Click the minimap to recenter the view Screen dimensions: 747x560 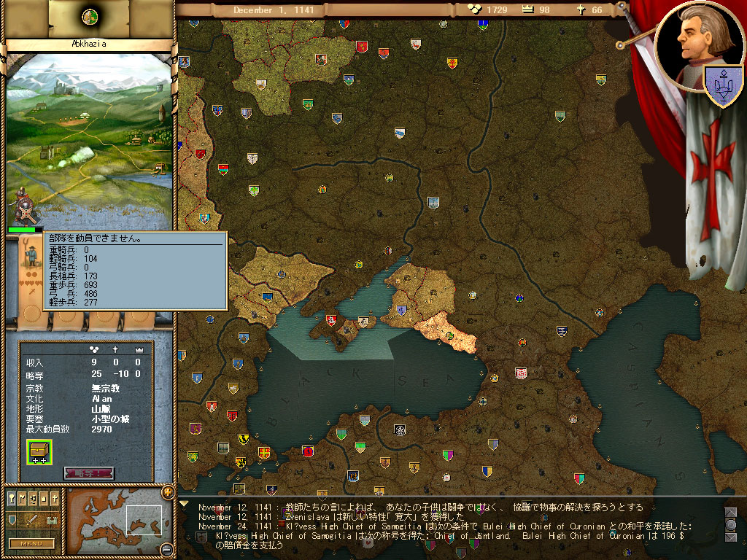117,521
